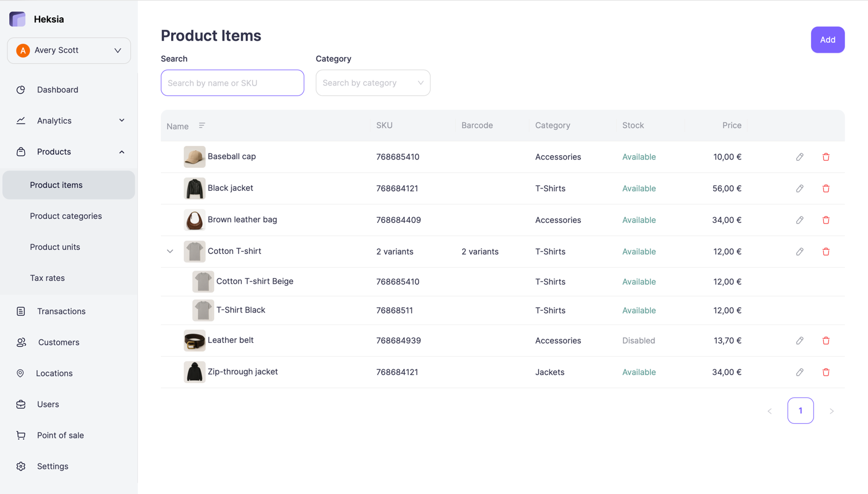Image resolution: width=868 pixels, height=494 pixels.
Task: Click the Add button
Action: pyautogui.click(x=827, y=40)
